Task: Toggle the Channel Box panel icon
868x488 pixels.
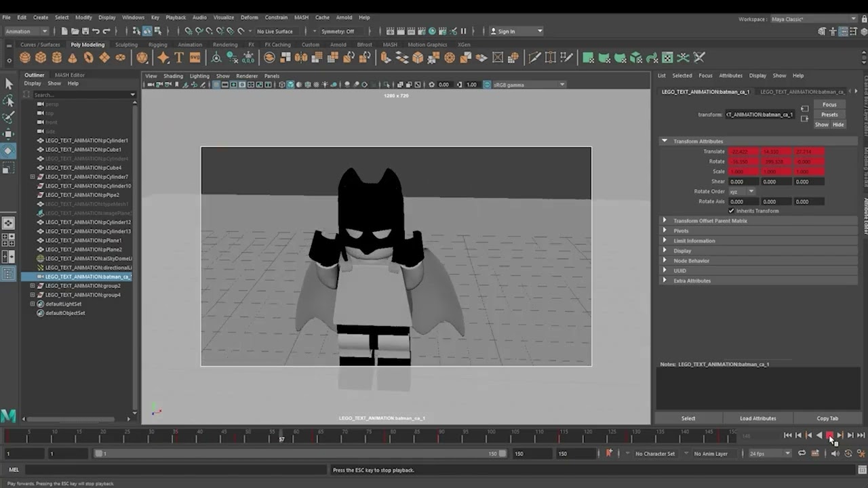Action: tap(864, 31)
